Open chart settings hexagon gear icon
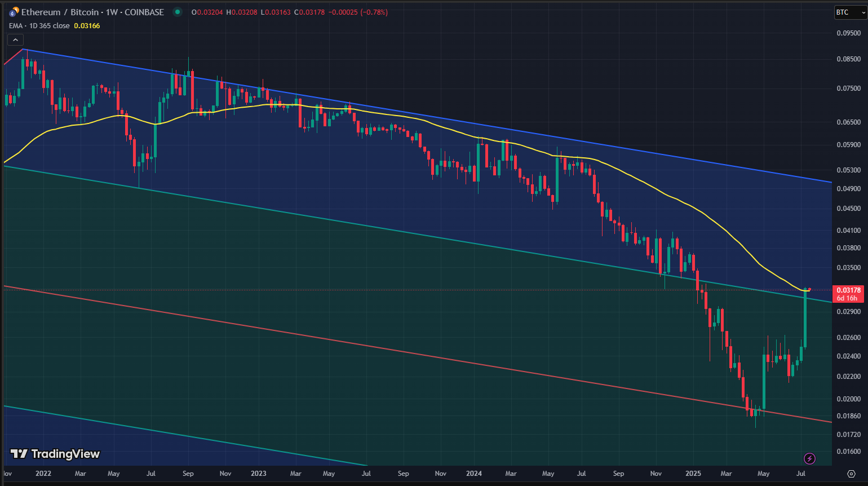Screen dimensions: 868x486 [x=851, y=474]
